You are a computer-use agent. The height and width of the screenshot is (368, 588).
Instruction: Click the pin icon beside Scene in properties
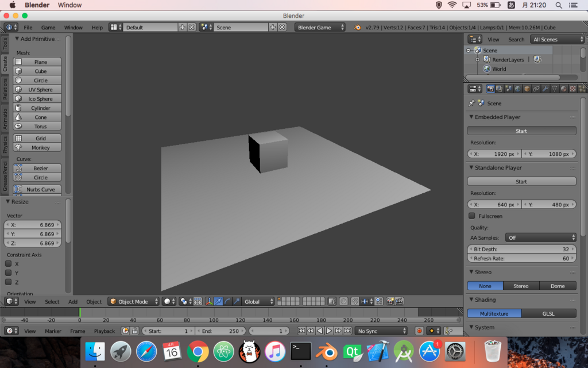click(x=471, y=103)
